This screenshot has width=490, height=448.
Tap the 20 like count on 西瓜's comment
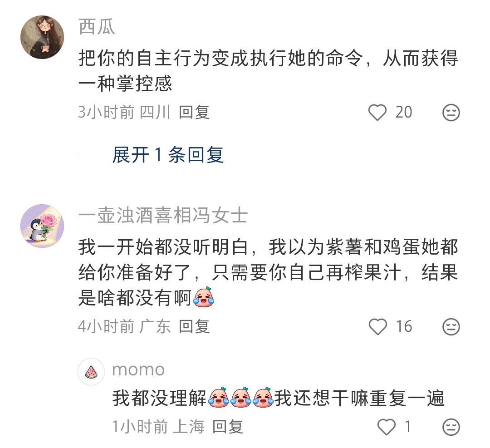coord(404,112)
